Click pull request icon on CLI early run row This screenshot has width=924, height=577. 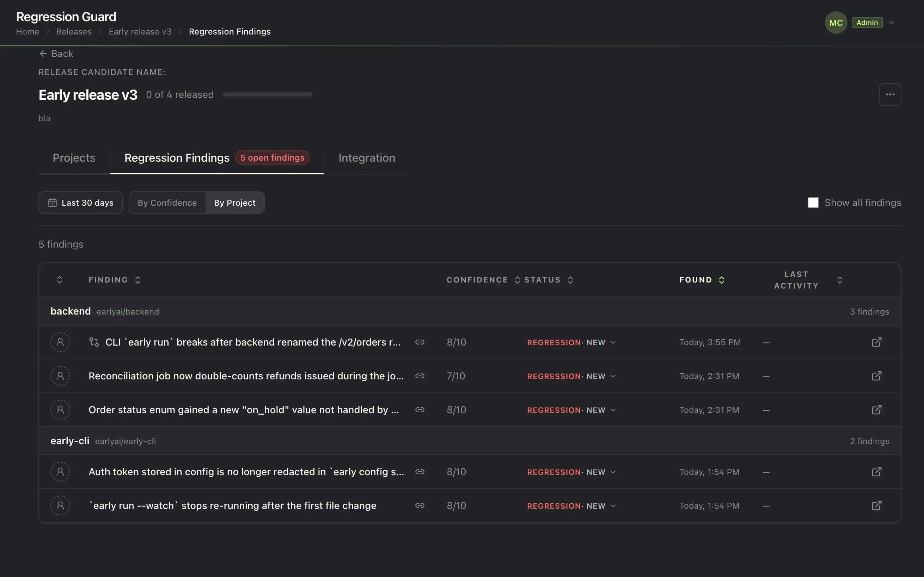tap(94, 342)
